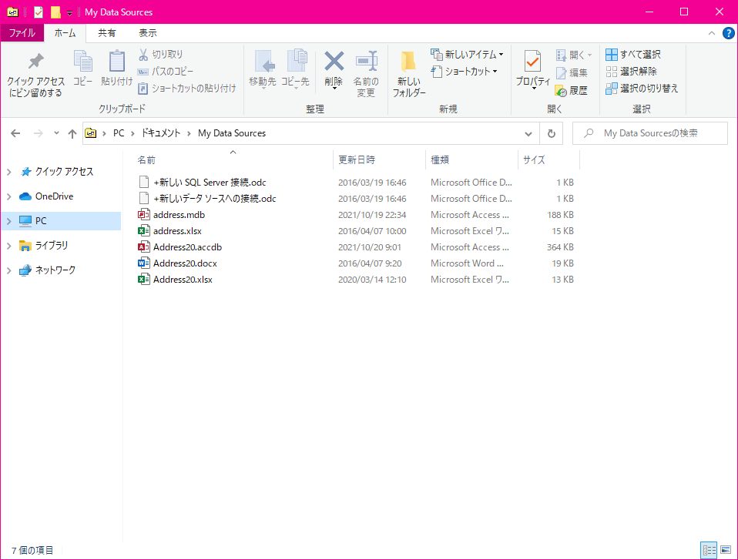Expand the OneDrive tree node
This screenshot has height=560, width=738.
point(9,196)
